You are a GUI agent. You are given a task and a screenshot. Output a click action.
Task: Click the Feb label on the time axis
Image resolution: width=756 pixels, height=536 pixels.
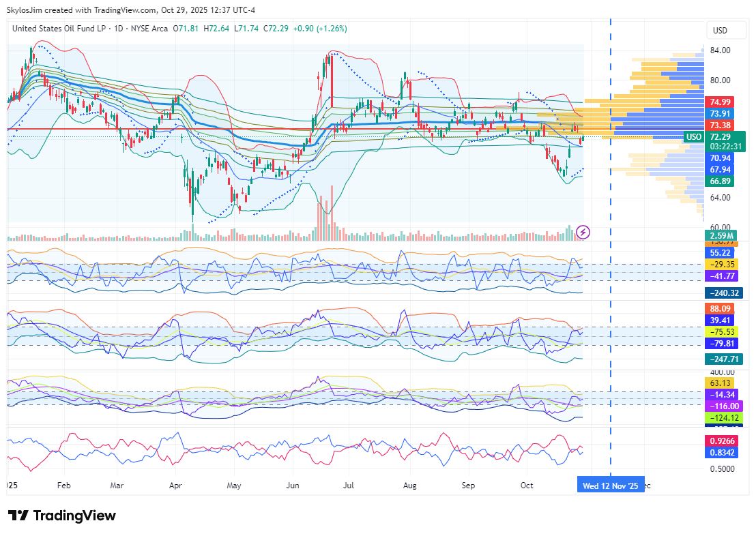(63, 486)
